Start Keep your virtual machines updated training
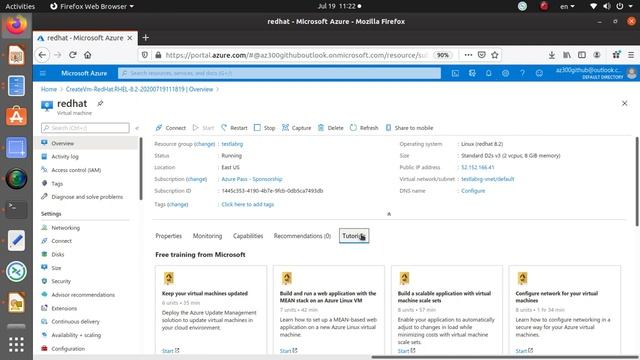The height and width of the screenshot is (360, 640). pyautogui.click(x=170, y=351)
